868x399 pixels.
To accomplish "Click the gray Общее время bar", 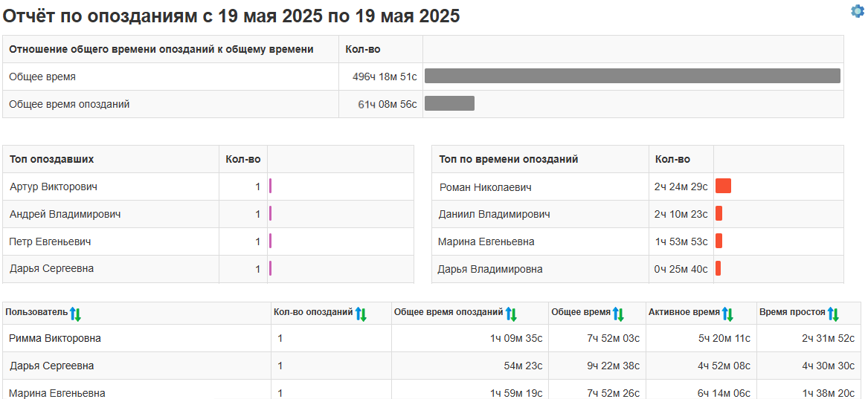I will (x=632, y=76).
